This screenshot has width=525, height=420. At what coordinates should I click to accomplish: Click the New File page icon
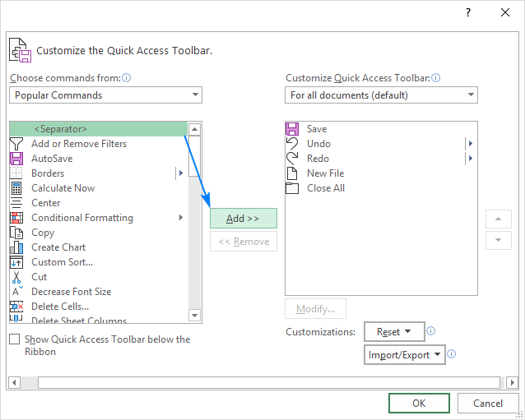coord(292,173)
